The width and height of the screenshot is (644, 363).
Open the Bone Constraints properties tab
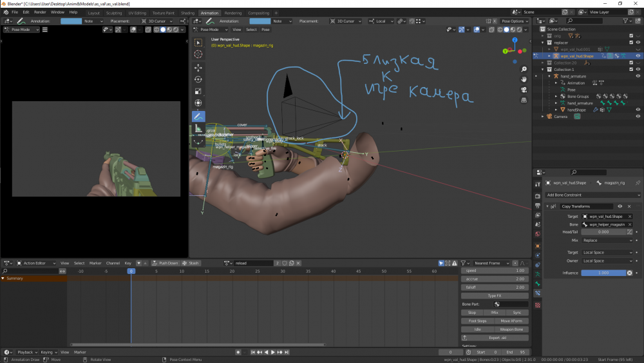pyautogui.click(x=538, y=293)
